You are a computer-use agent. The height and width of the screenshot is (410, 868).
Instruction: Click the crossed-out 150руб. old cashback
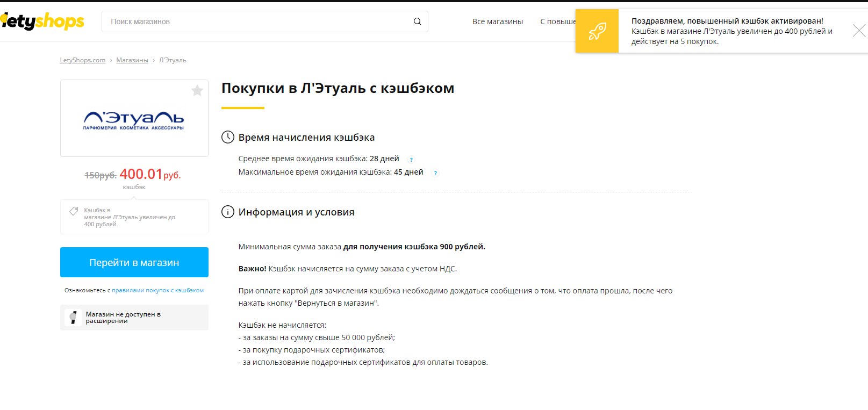pyautogui.click(x=101, y=175)
